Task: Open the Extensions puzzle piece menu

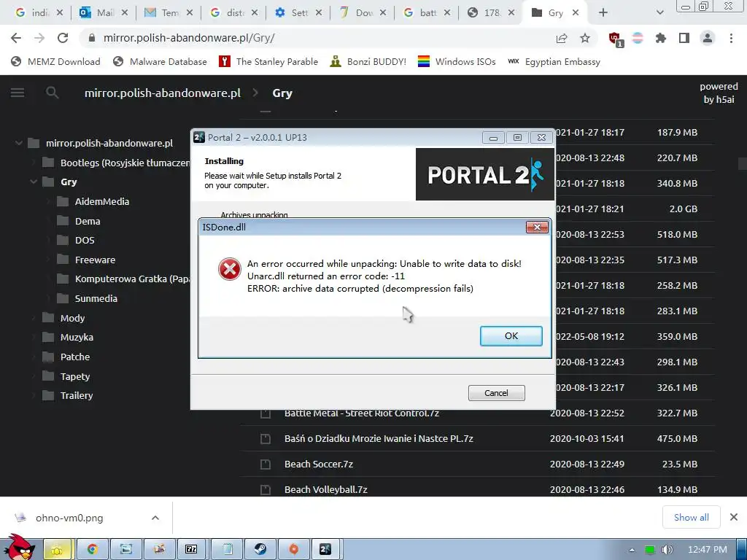Action: point(661,38)
